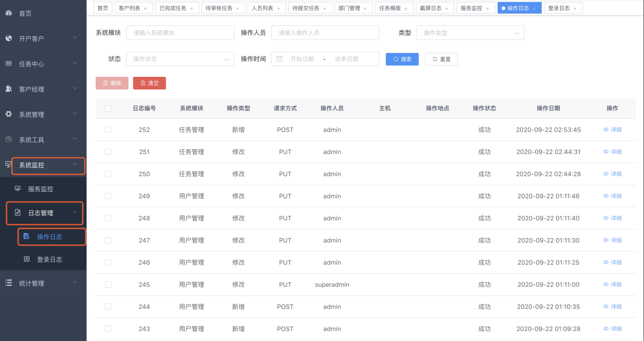
Task: Focus the 系统模块 input field
Action: 180,32
